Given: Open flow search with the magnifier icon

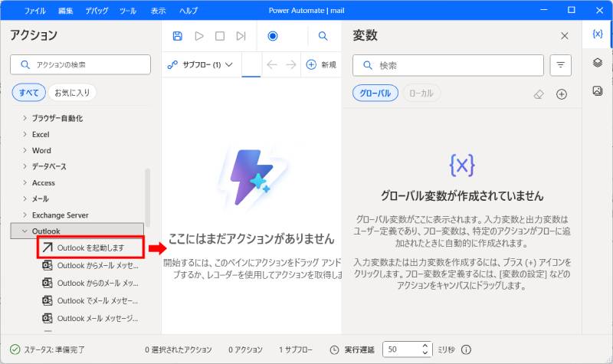Looking at the screenshot, I should coord(323,36).
